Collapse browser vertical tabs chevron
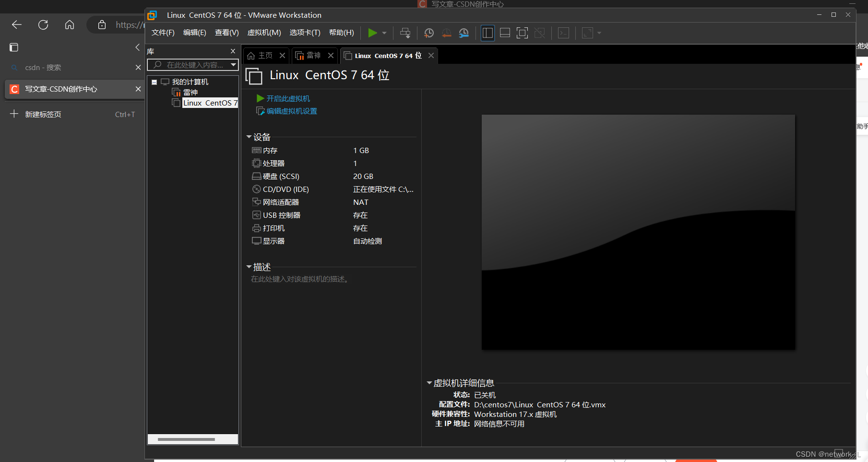This screenshot has height=462, width=868. click(x=138, y=47)
